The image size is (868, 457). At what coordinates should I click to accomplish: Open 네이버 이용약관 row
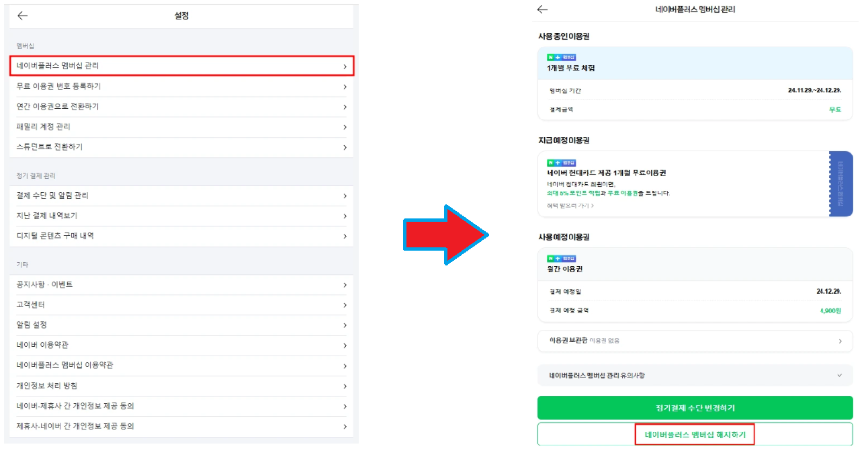(x=181, y=345)
